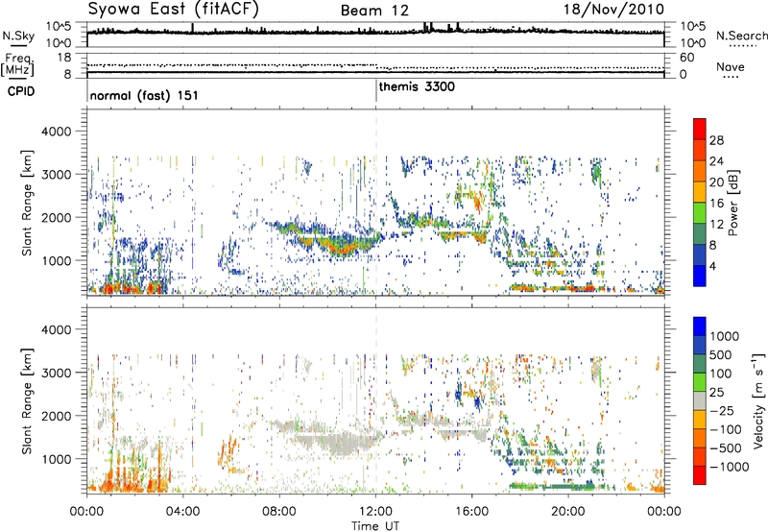
Task: Click the 'Velocity [m s-1]' colorbar label
Action: click(x=758, y=400)
